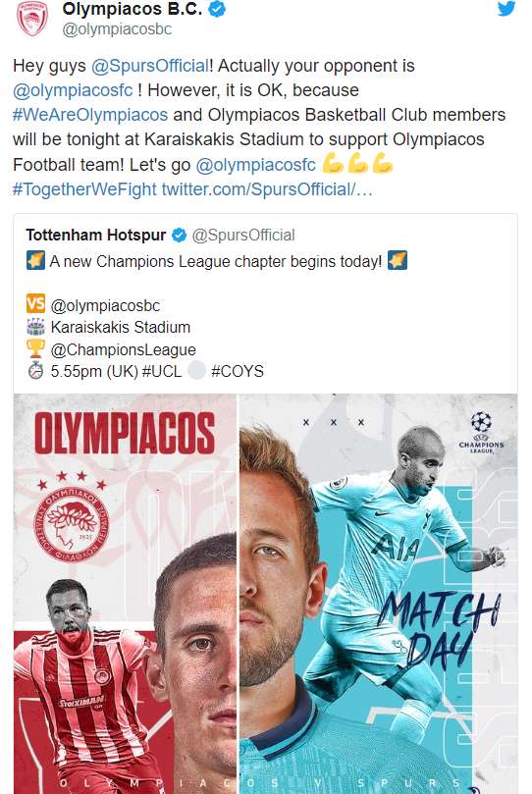Click the VS emoji icon in quoted tweet
The height and width of the screenshot is (794, 532).
pyautogui.click(x=35, y=304)
